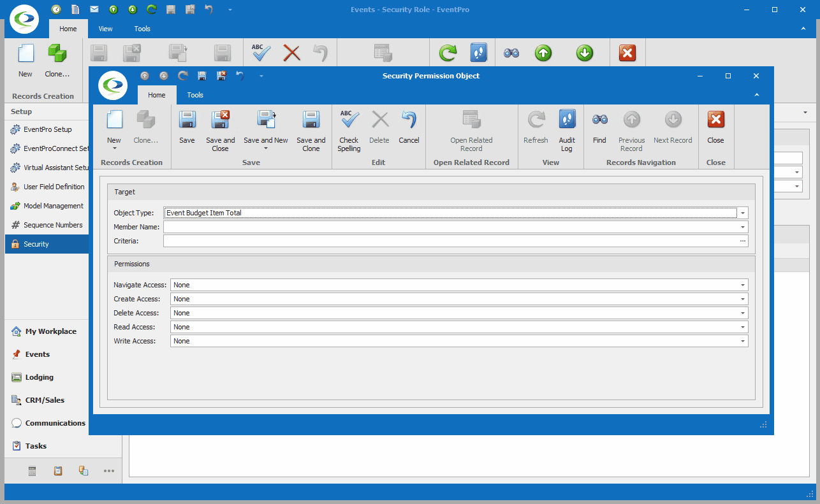Click the calculator icon at the sidebar bottom
The width and height of the screenshot is (820, 504).
point(33,471)
